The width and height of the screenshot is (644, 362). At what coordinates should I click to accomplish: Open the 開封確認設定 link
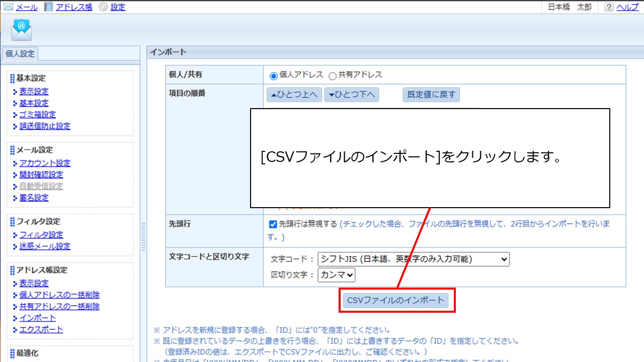(x=41, y=174)
